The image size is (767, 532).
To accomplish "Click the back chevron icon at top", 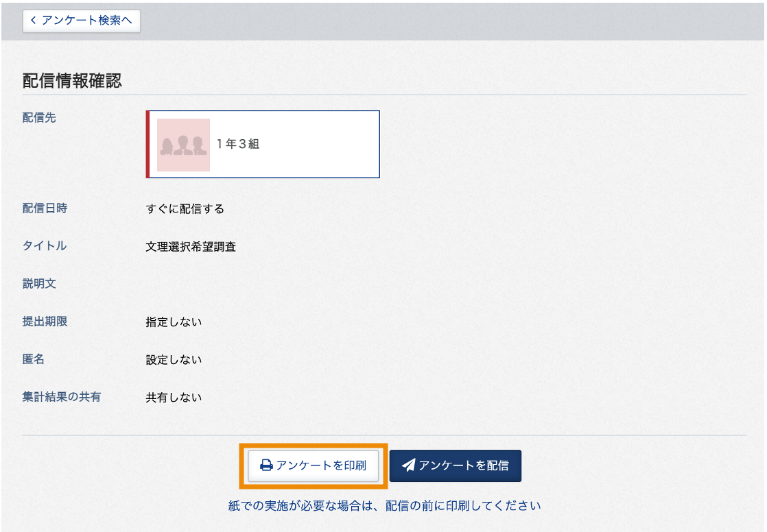I will point(33,20).
